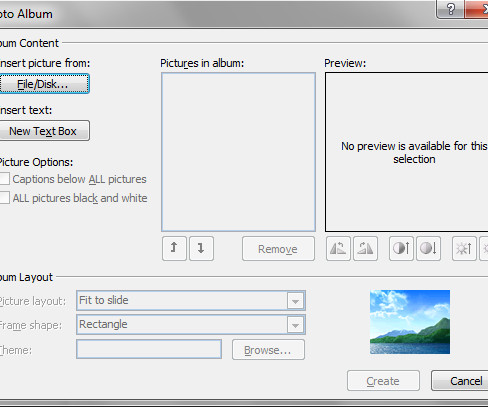Move selected picture down in album
Screen dimensions: 488x407
pyautogui.click(x=201, y=248)
